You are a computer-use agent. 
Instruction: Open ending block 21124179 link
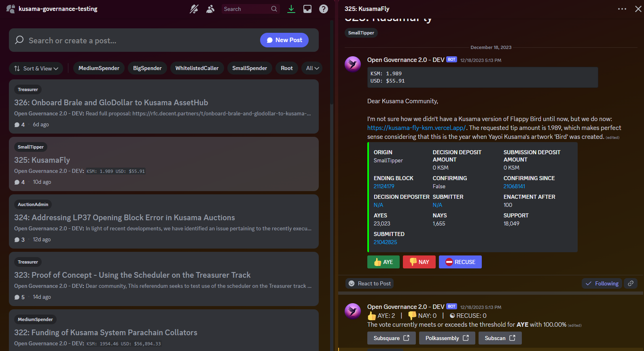point(384,186)
